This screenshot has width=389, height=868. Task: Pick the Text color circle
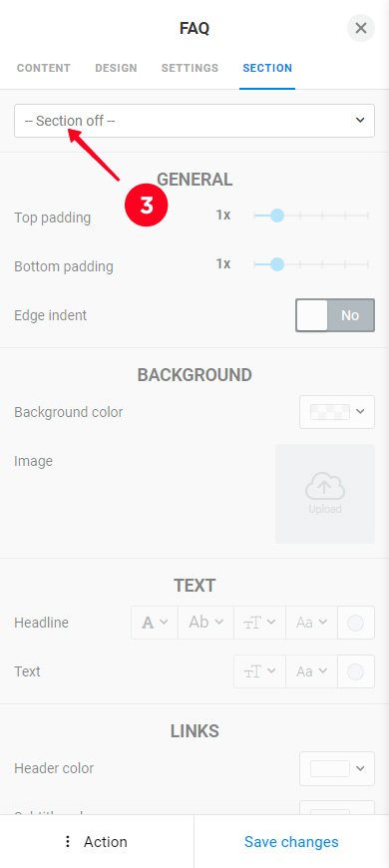click(355, 671)
